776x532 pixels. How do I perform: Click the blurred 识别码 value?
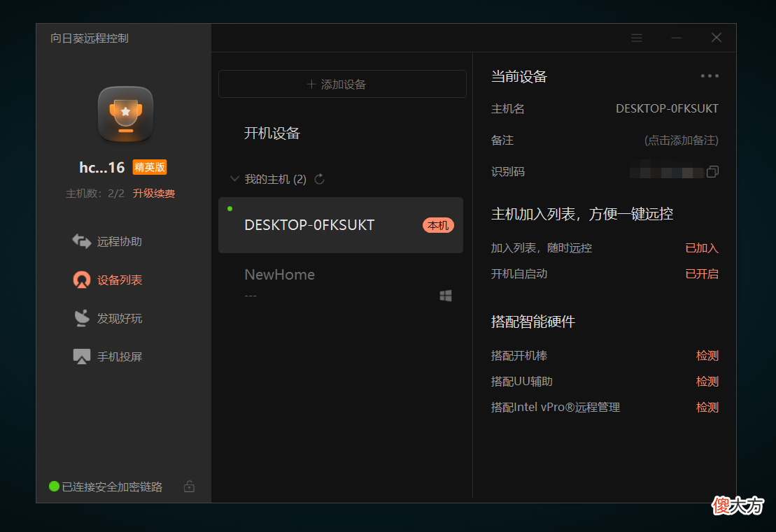point(666,171)
